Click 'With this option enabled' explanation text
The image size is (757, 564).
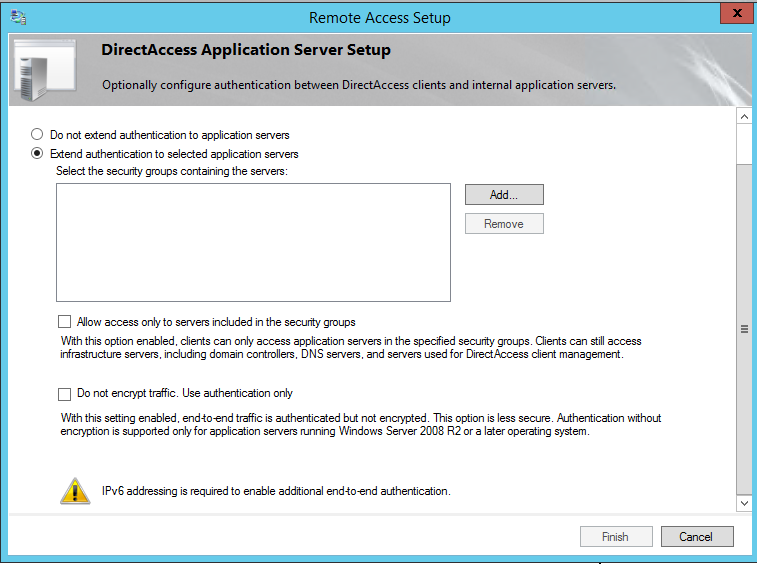pos(351,348)
